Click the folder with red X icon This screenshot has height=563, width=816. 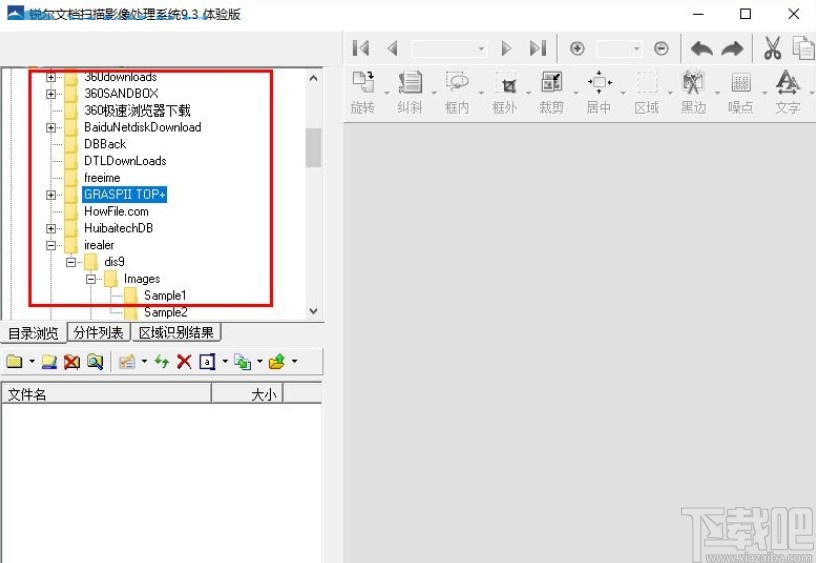tap(72, 361)
